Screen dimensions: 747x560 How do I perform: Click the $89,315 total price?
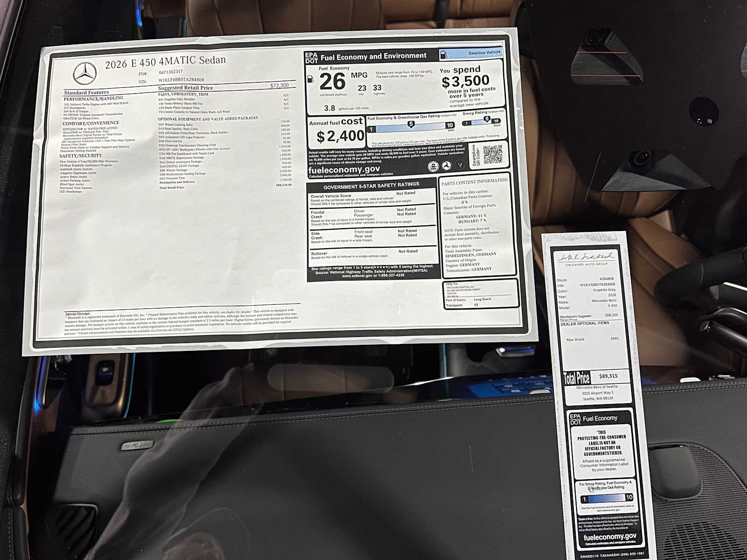point(608,376)
